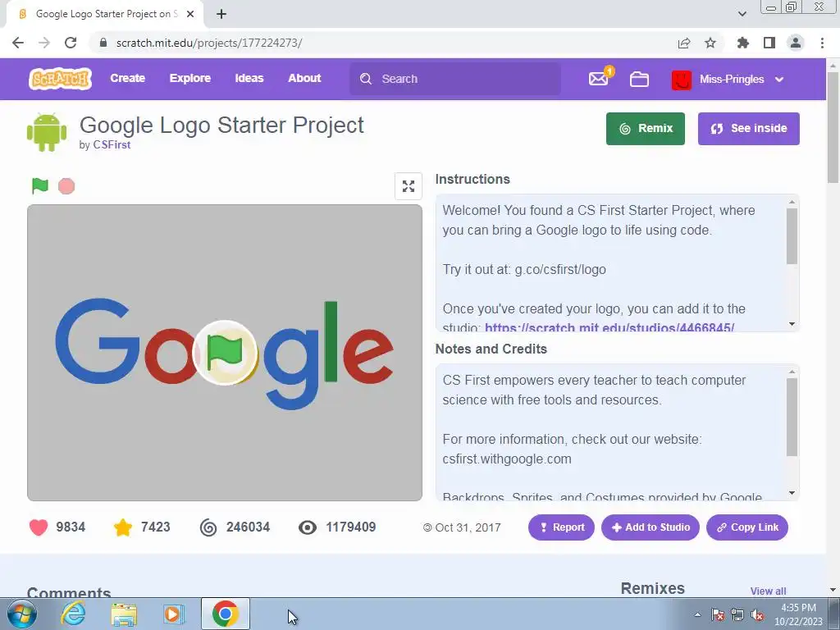Screen dimensions: 840x630
Task: Select the Google Logo Starter Project tab
Action: coord(105,15)
